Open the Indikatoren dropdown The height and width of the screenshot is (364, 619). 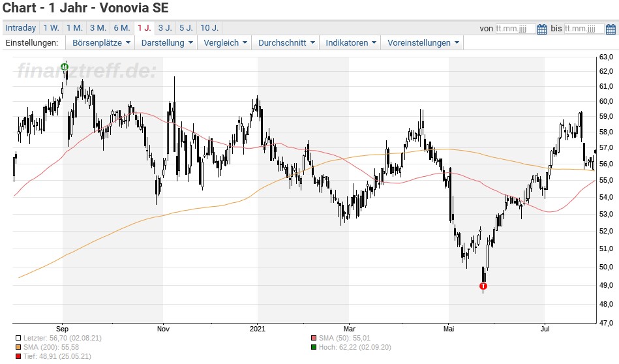pos(350,42)
